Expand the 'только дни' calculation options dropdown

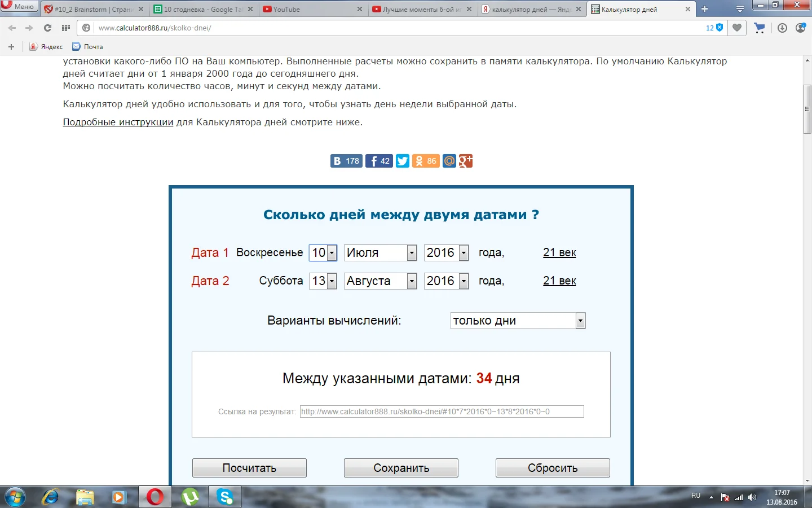[x=518, y=321]
